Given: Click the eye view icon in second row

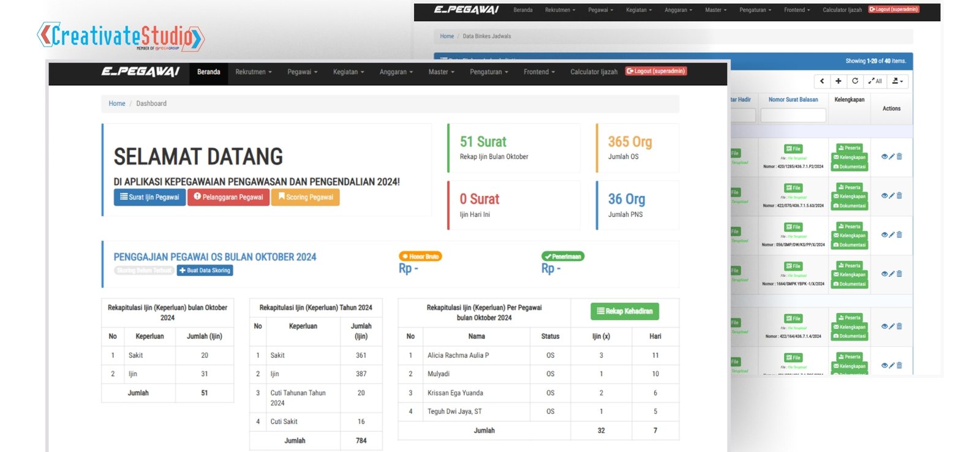Looking at the screenshot, I should [884, 196].
